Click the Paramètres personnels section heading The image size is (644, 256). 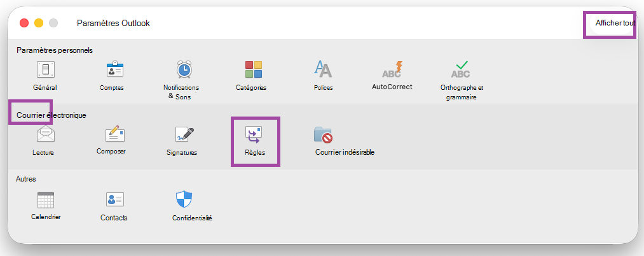coord(55,50)
